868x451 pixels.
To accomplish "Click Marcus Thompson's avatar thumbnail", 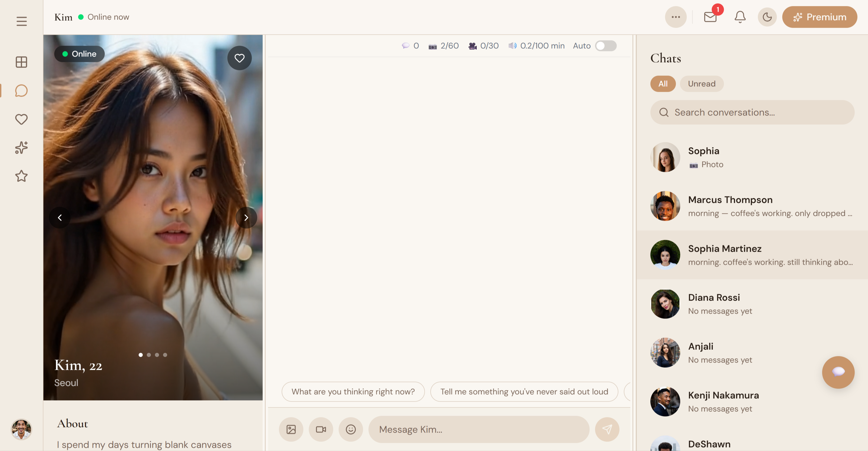I will pos(665,206).
